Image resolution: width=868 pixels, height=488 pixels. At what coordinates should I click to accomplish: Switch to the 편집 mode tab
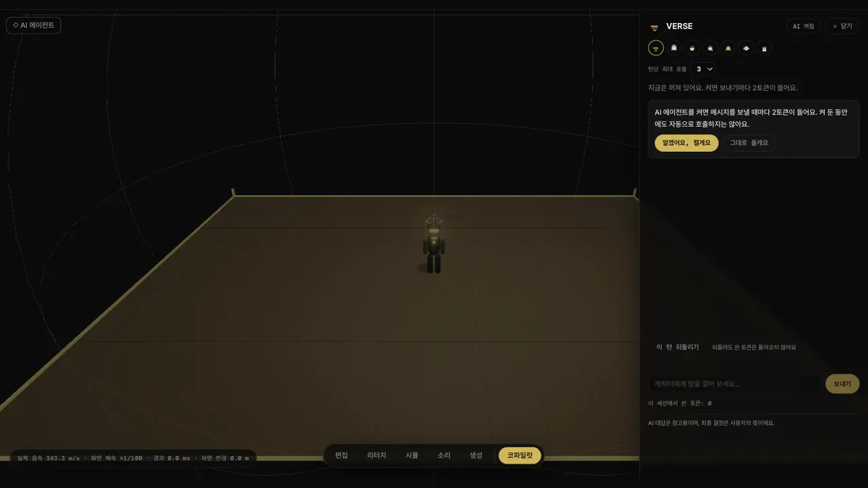(x=341, y=455)
